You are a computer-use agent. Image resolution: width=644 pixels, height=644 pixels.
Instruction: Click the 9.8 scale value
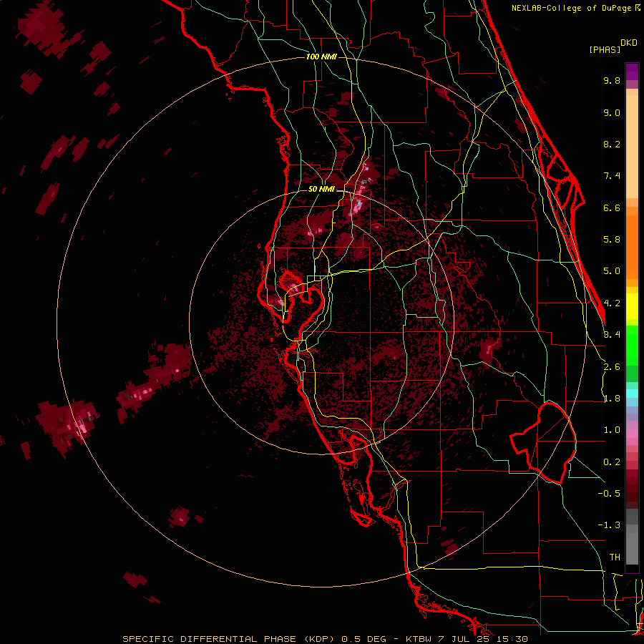[612, 80]
